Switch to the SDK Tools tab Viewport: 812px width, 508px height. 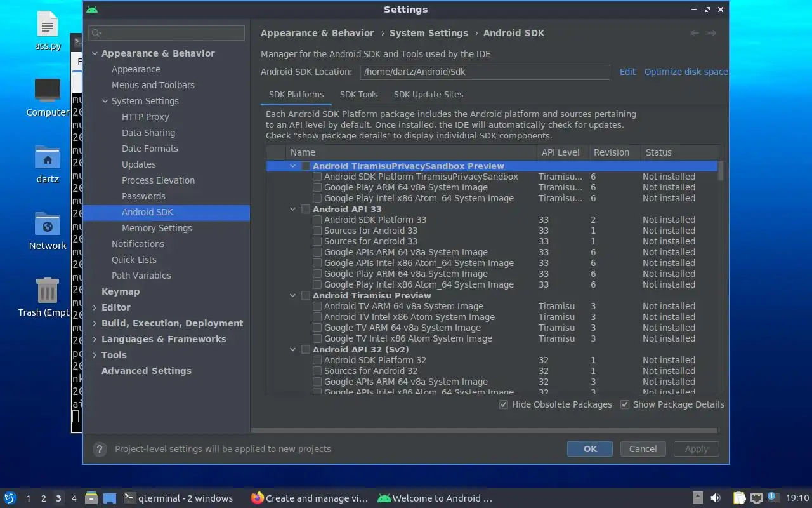tap(358, 94)
